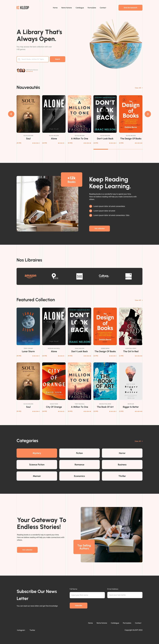Select the Business category
The width and height of the screenshot is (159, 644).
point(122,464)
